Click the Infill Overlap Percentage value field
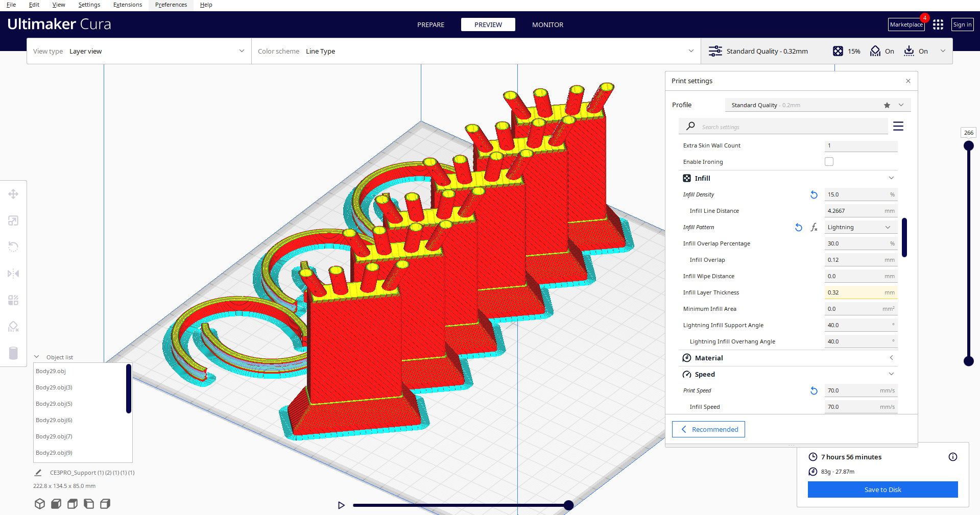This screenshot has height=515, width=980. (x=861, y=243)
